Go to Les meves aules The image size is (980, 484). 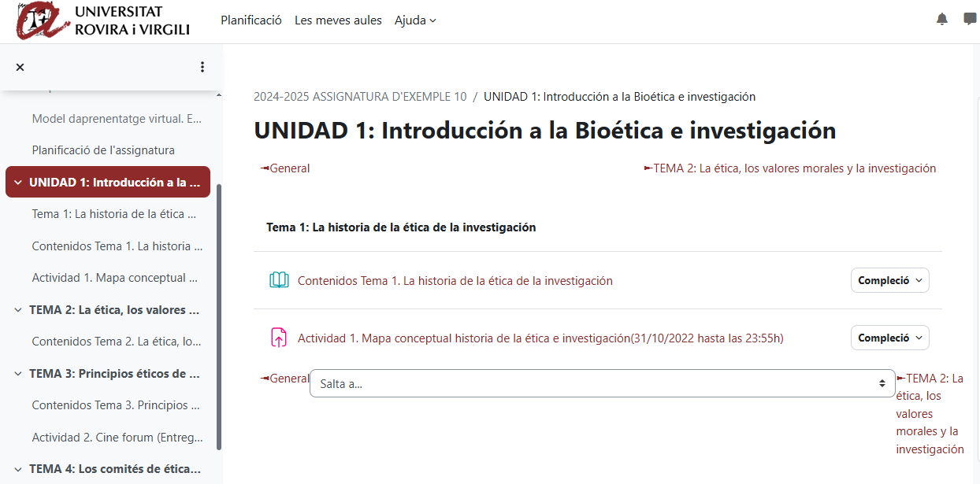338,20
